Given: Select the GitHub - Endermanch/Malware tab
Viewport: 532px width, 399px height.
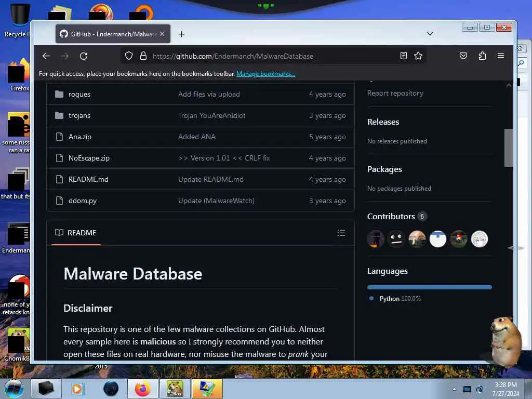Looking at the screenshot, I should click(x=113, y=34).
